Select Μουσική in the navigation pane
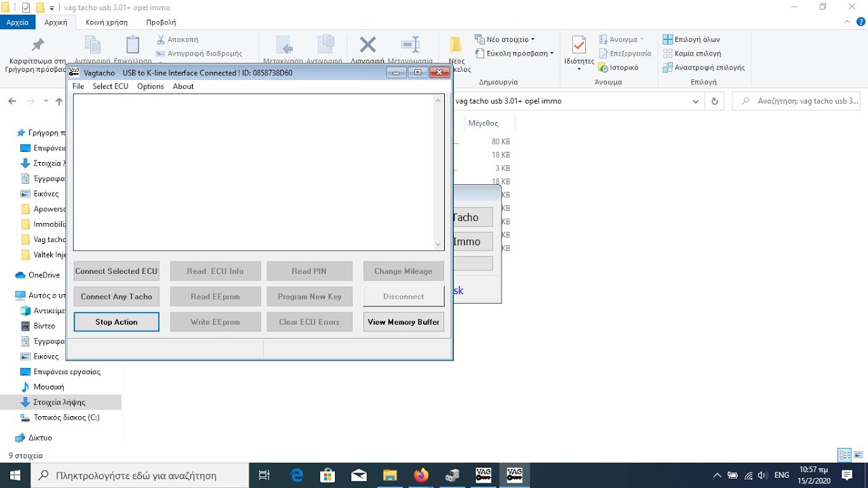This screenshot has width=868, height=488. [x=49, y=387]
